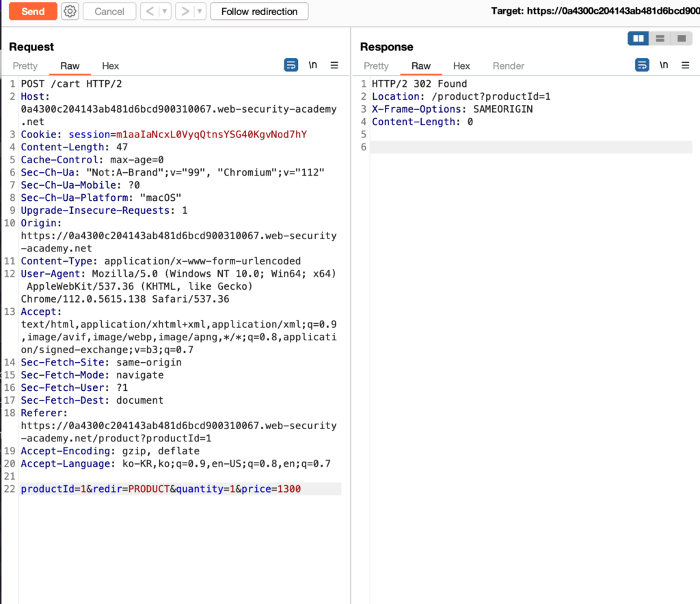The width and height of the screenshot is (700, 604).
Task: Toggle non-printable characters in Response panel
Action: tap(664, 65)
